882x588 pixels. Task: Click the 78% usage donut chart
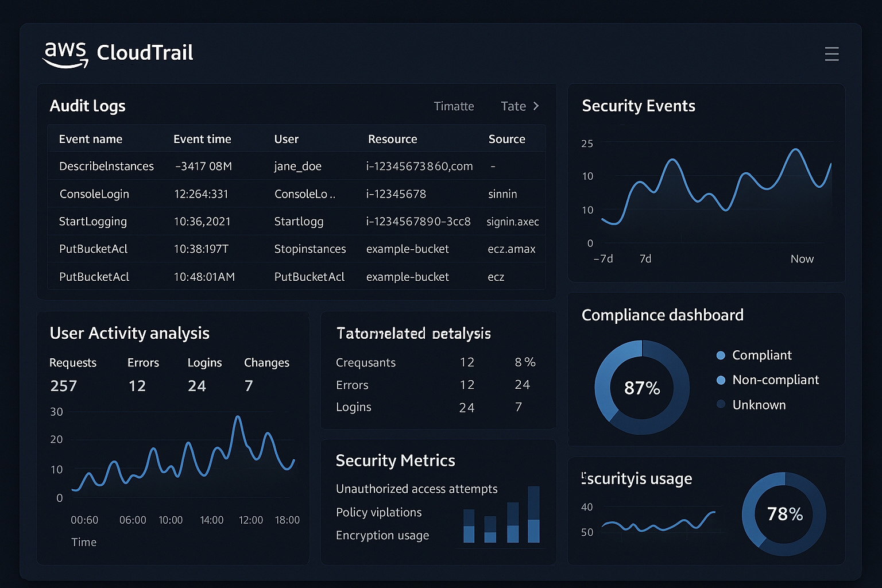[x=784, y=514]
